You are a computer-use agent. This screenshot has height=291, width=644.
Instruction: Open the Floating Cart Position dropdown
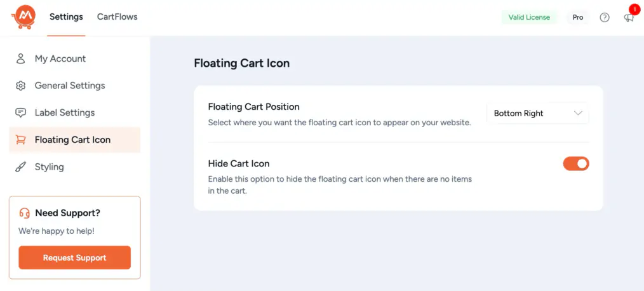coord(537,114)
